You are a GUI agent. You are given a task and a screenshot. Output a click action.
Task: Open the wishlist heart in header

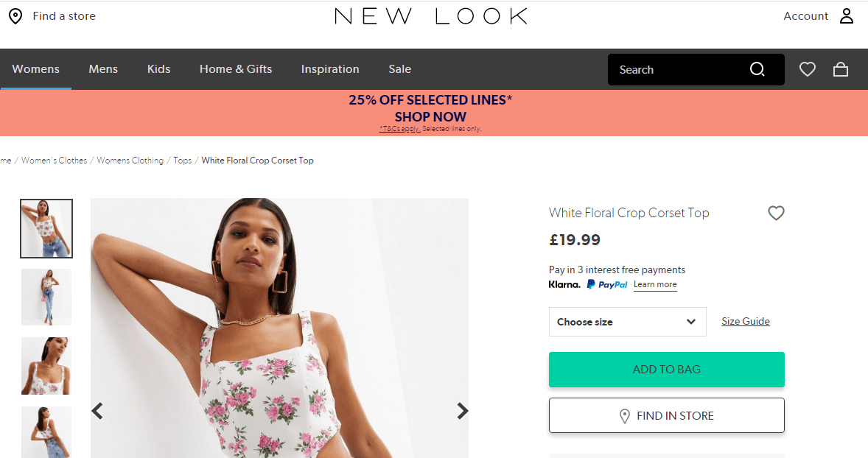pos(808,69)
